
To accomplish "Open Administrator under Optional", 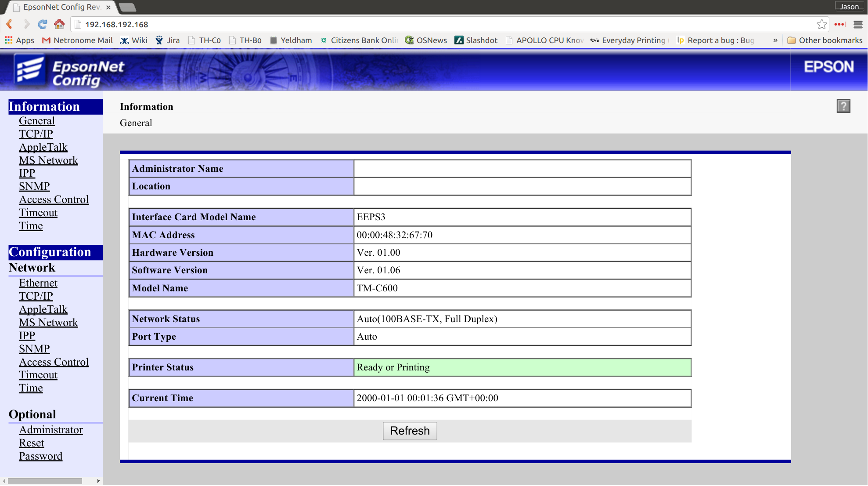I will (x=51, y=429).
